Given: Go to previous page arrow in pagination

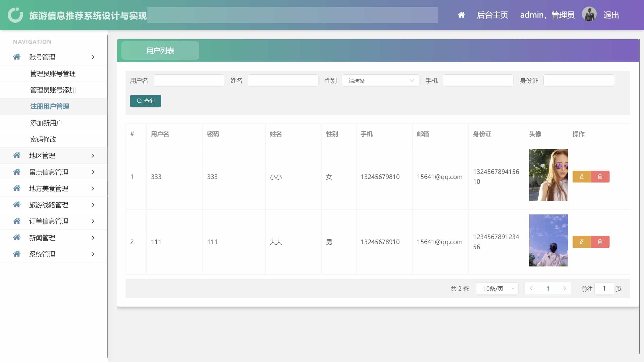Looking at the screenshot, I should point(531,288).
